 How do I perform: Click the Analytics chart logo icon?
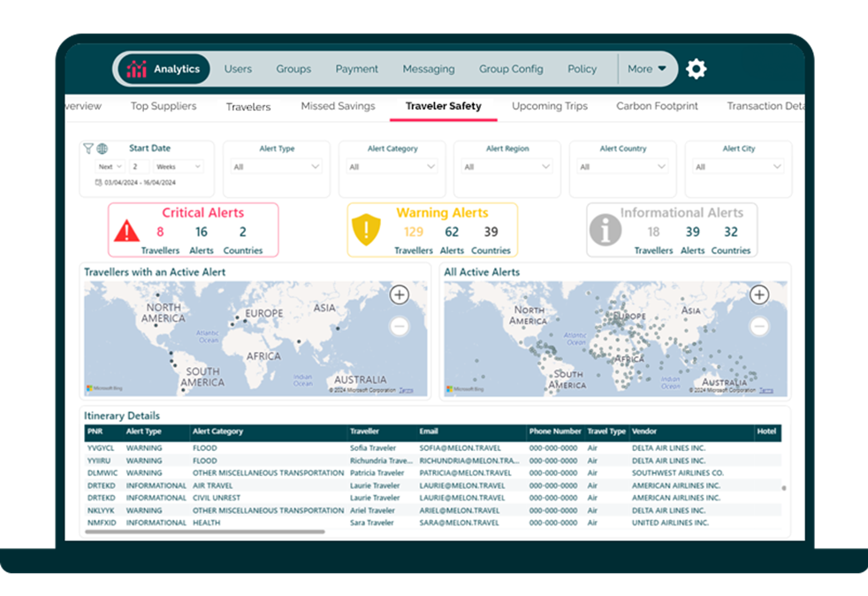[136, 69]
